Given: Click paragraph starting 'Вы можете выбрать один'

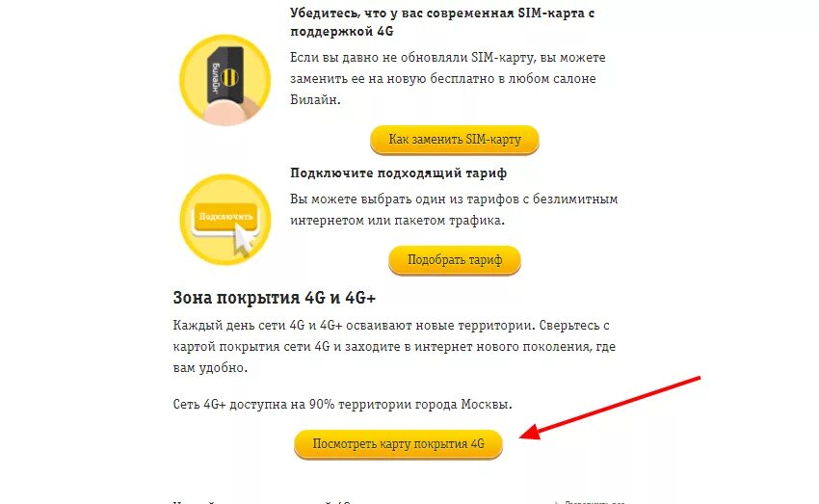Looking at the screenshot, I should click(x=454, y=209).
